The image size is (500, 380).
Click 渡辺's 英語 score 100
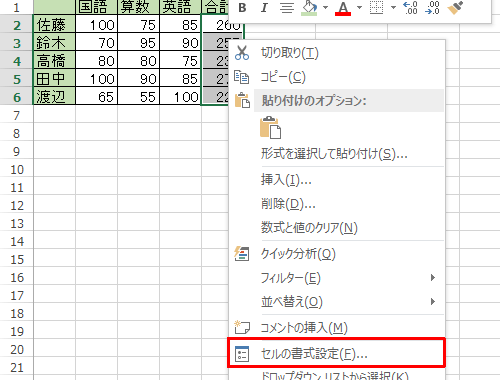coord(181,96)
